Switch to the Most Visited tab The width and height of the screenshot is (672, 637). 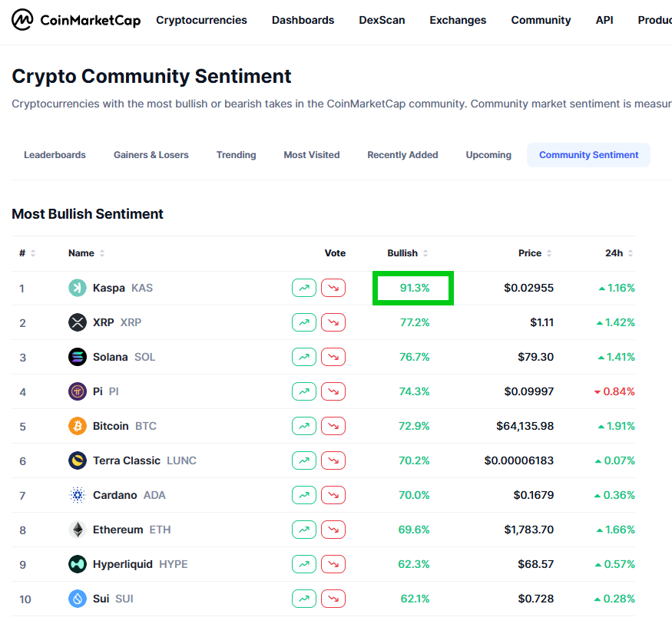(x=312, y=155)
